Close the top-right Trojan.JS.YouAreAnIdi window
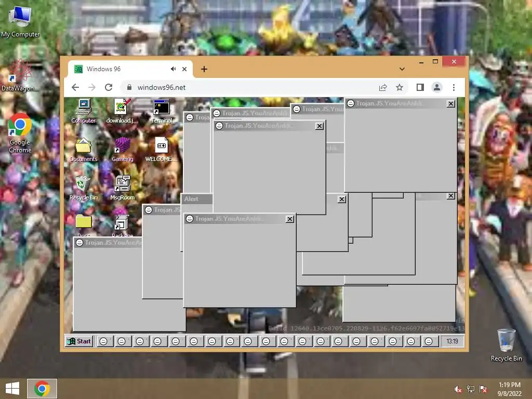This screenshot has height=399, width=532. point(450,103)
